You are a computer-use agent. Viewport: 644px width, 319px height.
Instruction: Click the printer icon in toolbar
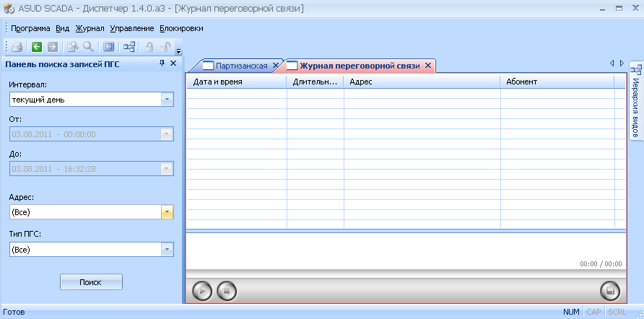(17, 47)
